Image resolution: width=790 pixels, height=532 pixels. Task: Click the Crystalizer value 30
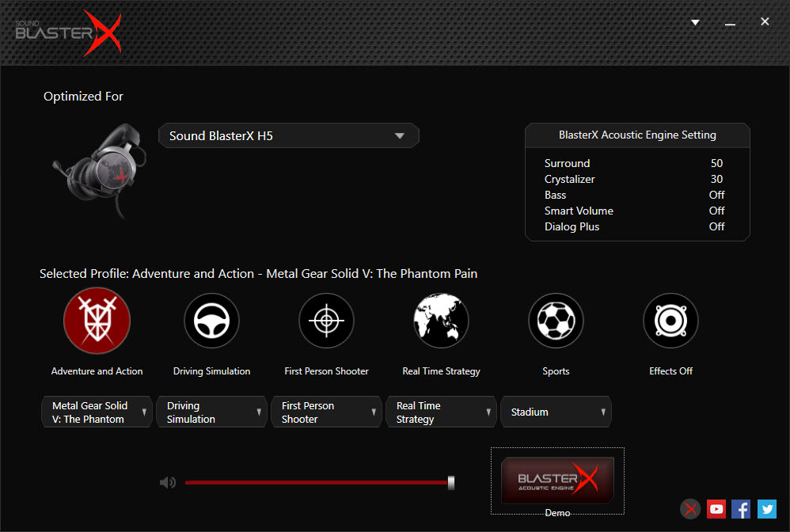tap(716, 179)
